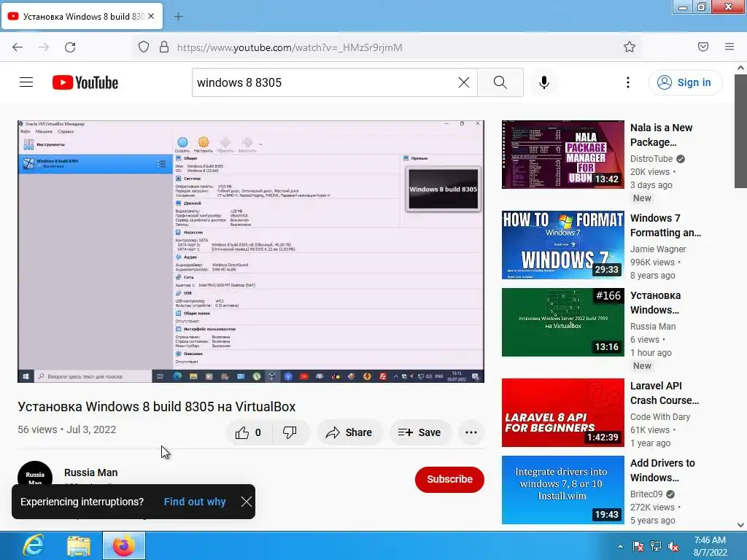Open the taskbar clock and date
Viewport: 747px width, 560px height.
pyautogui.click(x=711, y=546)
